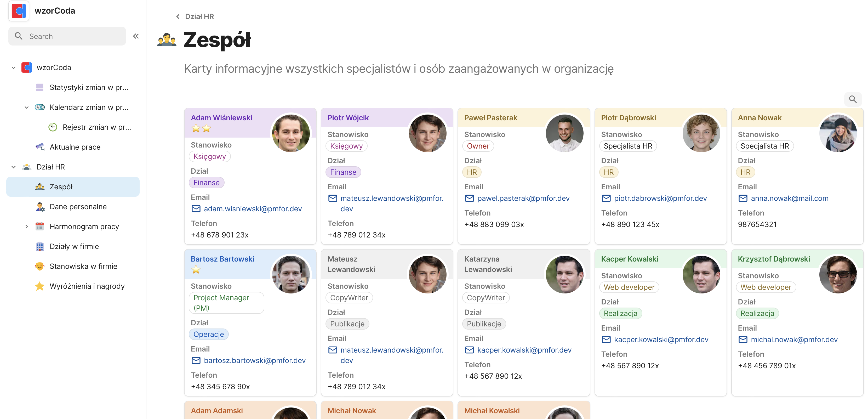This screenshot has width=868, height=419.
Task: Click the clock icon of Rejestr zmian
Action: point(53,127)
